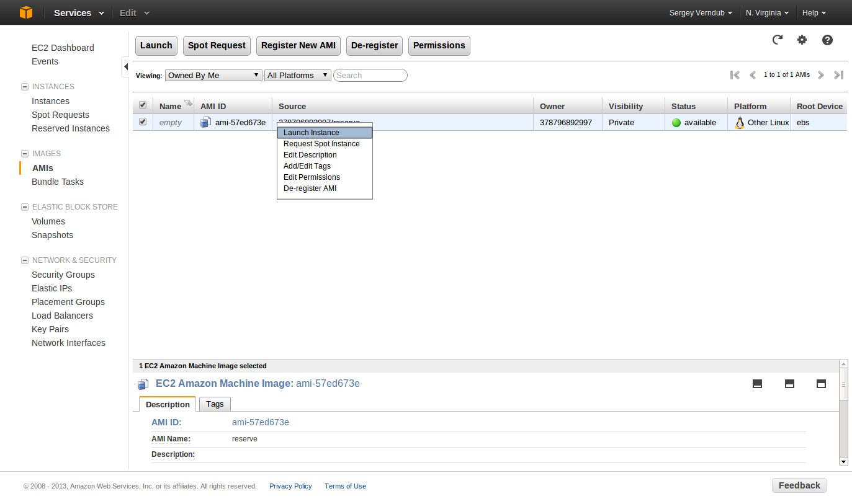Click the AWS orange cube logo
This screenshot has height=504, width=852.
click(x=25, y=12)
